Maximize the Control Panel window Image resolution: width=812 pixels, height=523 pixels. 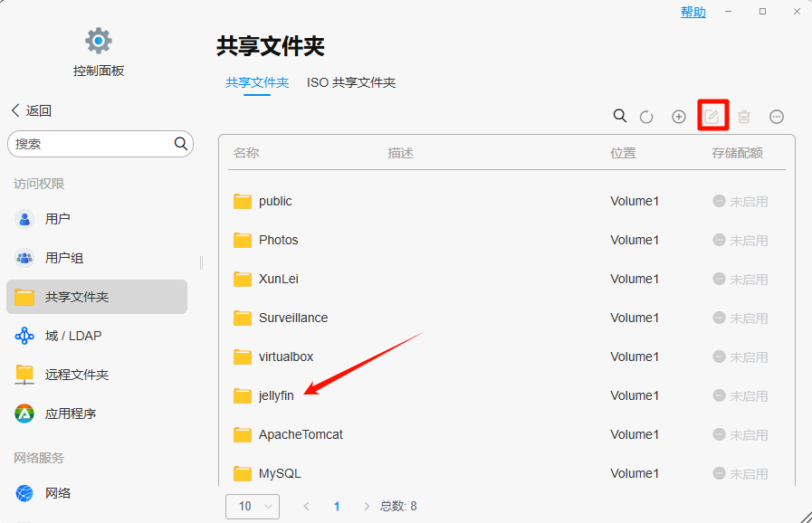(x=762, y=12)
